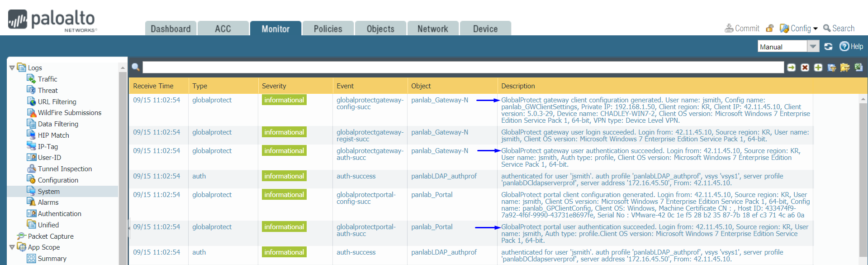This screenshot has height=265, width=868.
Task: Click the Alarms bell icon
Action: 31,202
